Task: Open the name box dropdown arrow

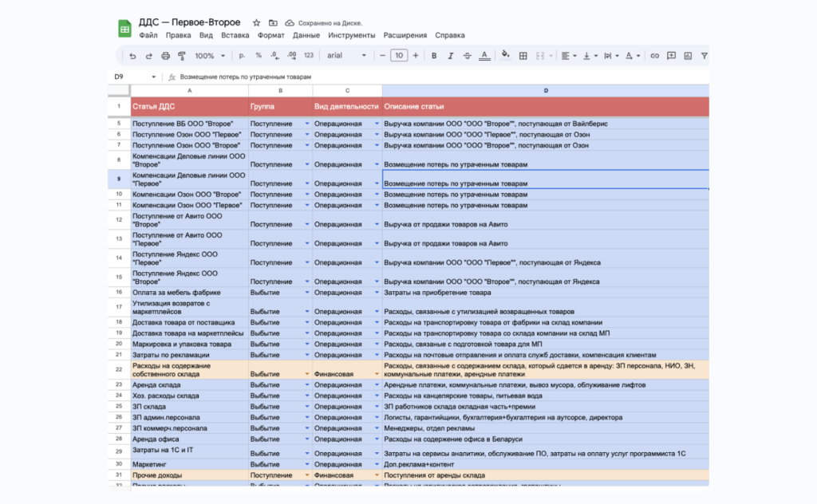Action: tap(154, 77)
